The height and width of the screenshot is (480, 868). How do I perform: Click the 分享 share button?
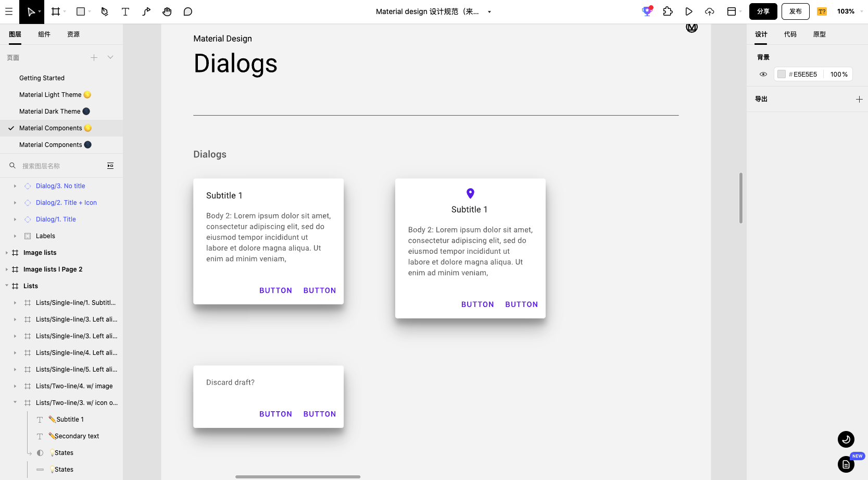[763, 11]
